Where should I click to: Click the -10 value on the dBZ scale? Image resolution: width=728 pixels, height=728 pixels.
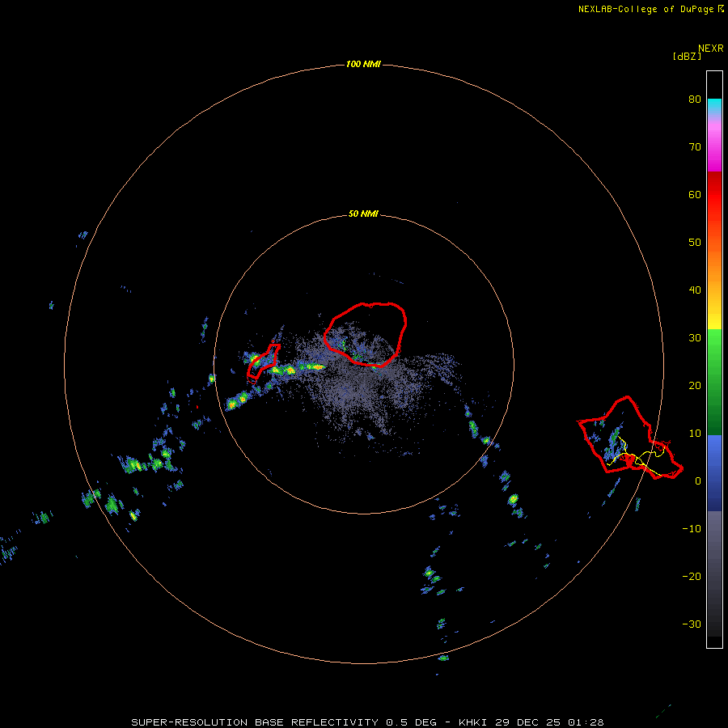tap(692, 529)
